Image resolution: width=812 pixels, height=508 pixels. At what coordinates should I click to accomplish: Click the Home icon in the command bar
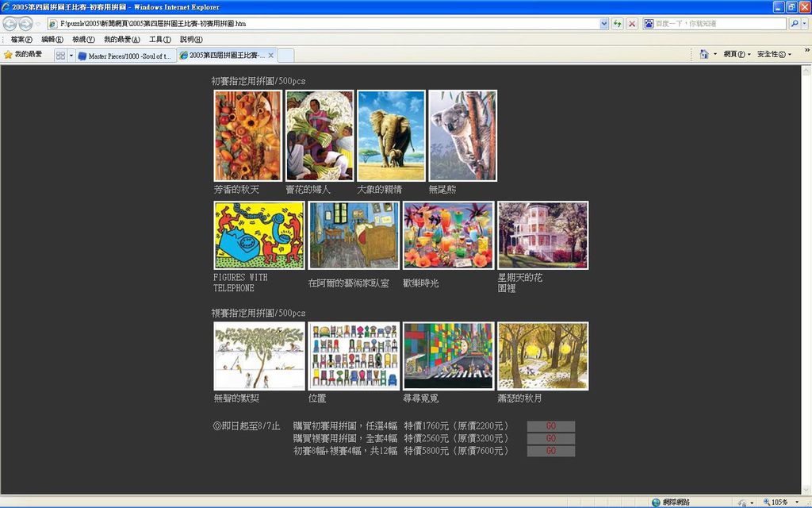click(x=704, y=54)
